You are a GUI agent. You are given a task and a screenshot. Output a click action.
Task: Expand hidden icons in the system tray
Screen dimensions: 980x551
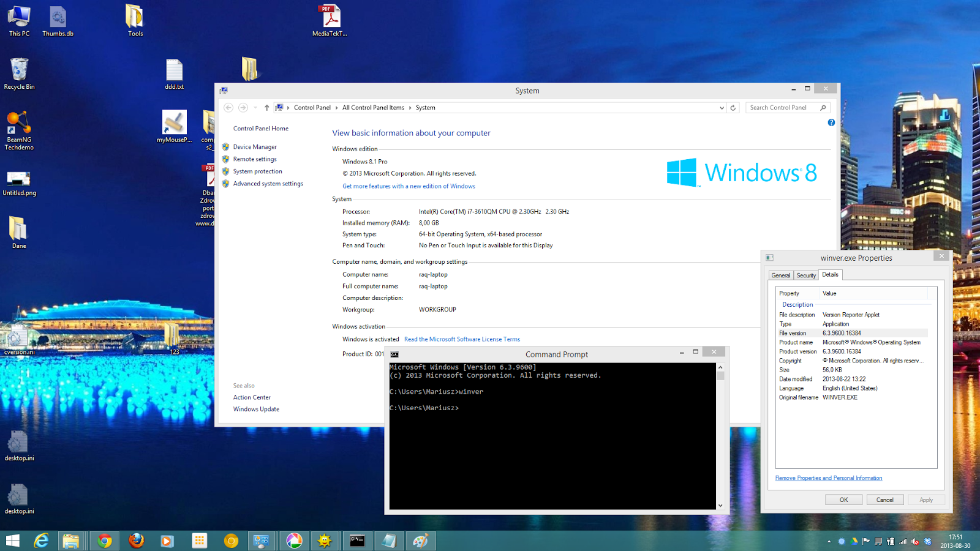tap(829, 542)
